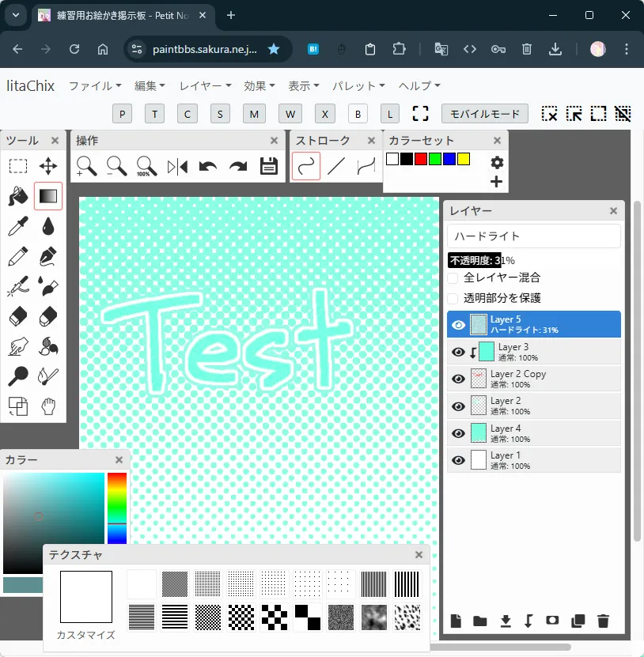Flip the canvas horizontally with the mirror icon
This screenshot has height=657, width=644.
[x=178, y=166]
